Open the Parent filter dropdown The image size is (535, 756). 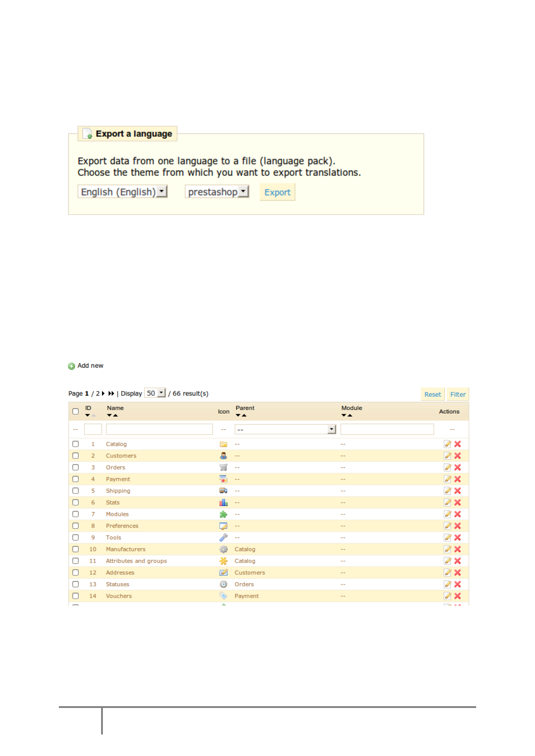(285, 430)
